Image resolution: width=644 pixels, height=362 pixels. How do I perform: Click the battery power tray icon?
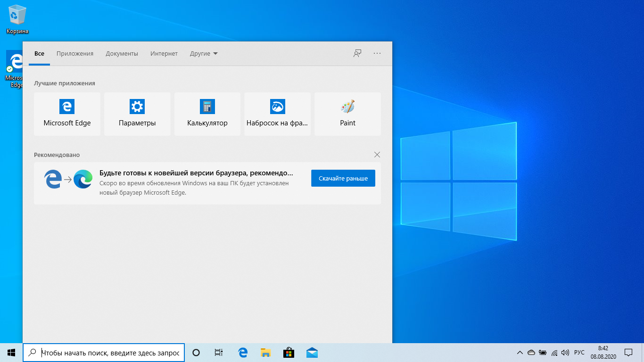tap(543, 353)
